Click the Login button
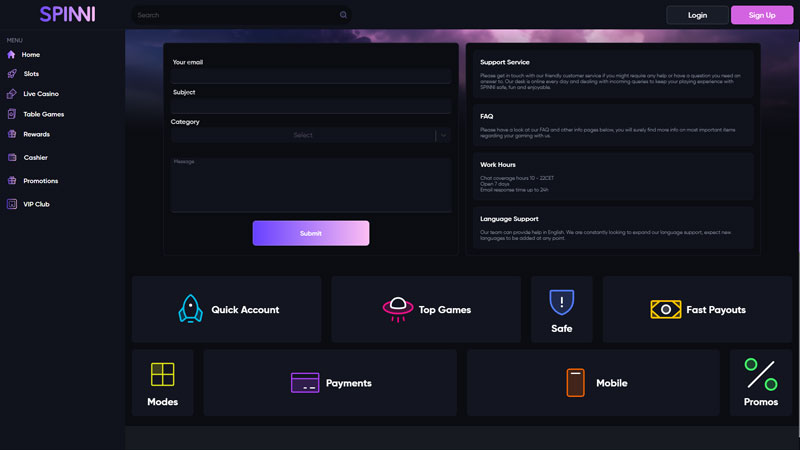 697,15
